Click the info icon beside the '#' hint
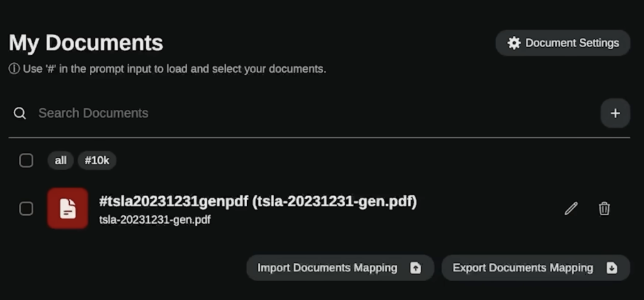The height and width of the screenshot is (300, 644). click(x=14, y=69)
